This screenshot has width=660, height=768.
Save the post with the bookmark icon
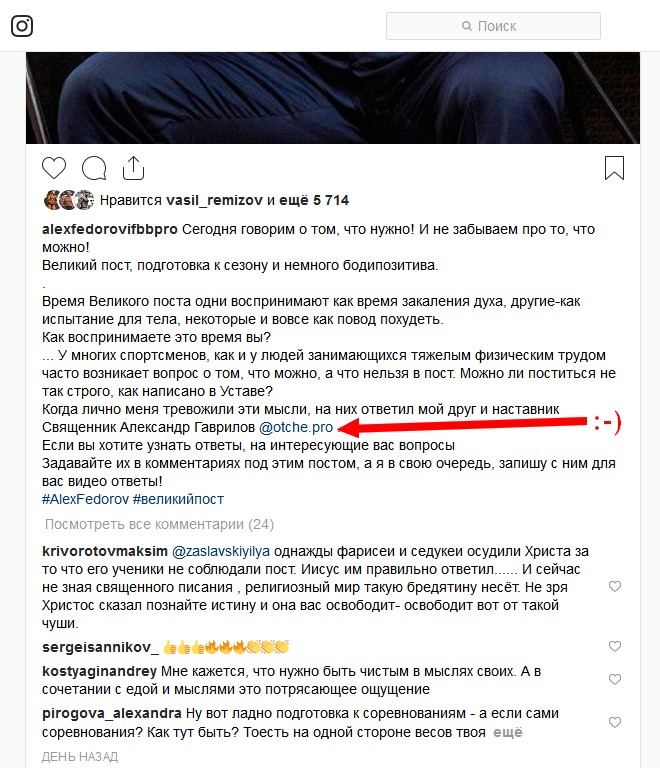click(614, 168)
